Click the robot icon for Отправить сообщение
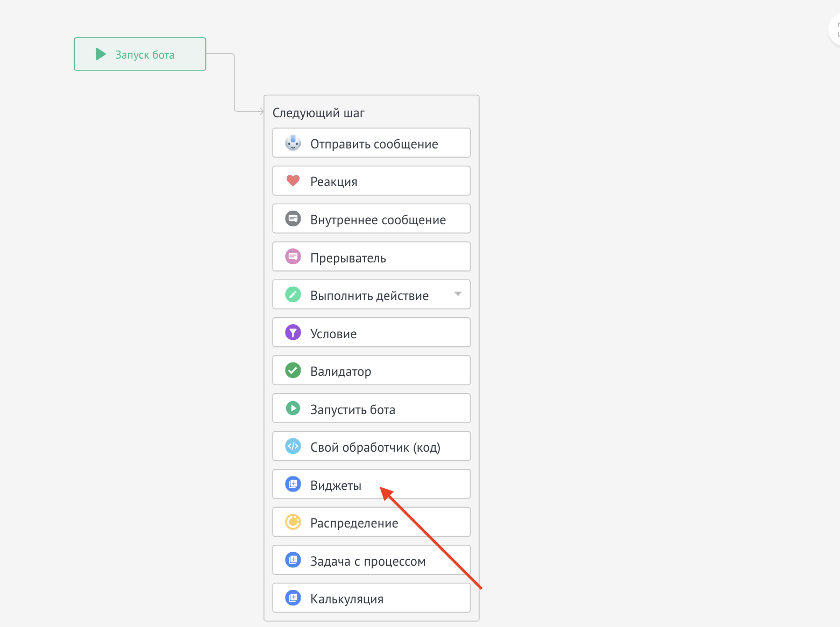The width and height of the screenshot is (840, 627). coord(293,143)
